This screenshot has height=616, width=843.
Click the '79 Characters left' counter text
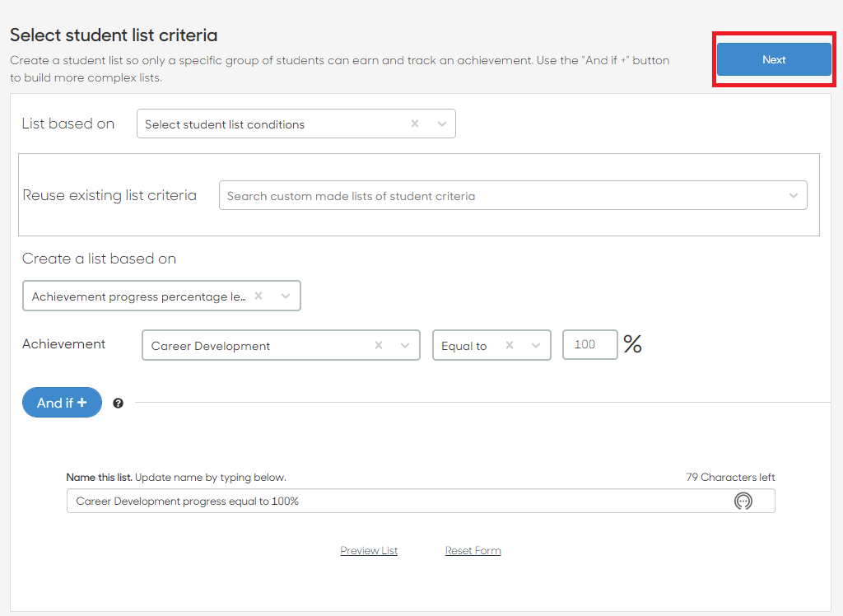tap(730, 477)
